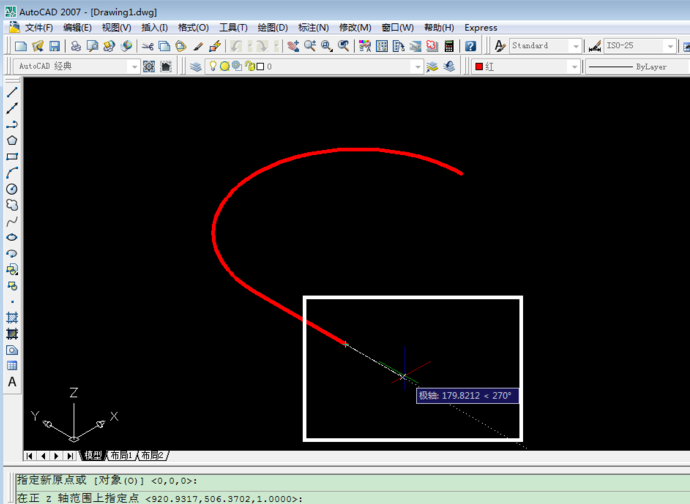Toggle layer 0 freeze sun icon
This screenshot has height=504, width=690.
click(225, 66)
